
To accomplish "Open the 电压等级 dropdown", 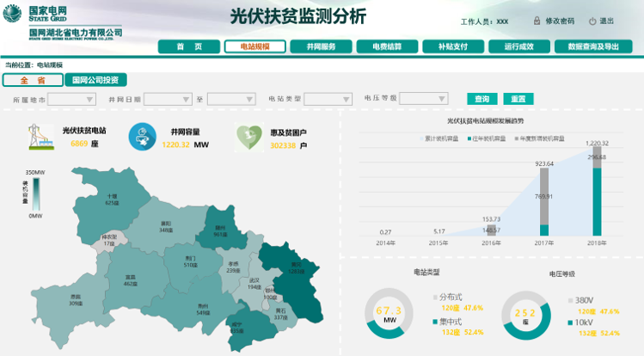I will (424, 99).
